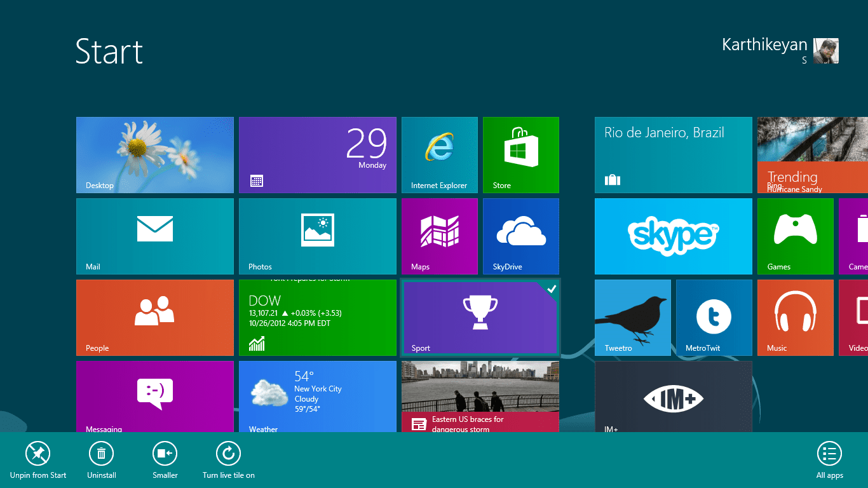Launch the MetroTwit tile
Viewport: 868px width, 488px height.
click(x=714, y=318)
